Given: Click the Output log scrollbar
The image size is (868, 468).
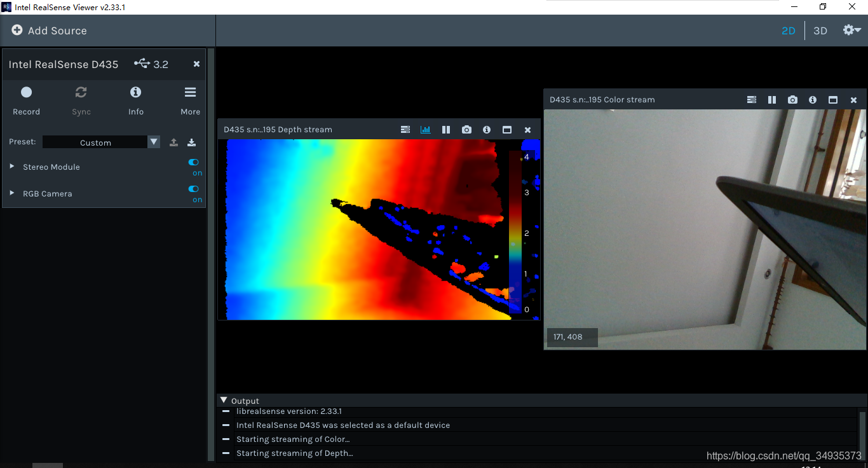Looking at the screenshot, I should (862, 435).
